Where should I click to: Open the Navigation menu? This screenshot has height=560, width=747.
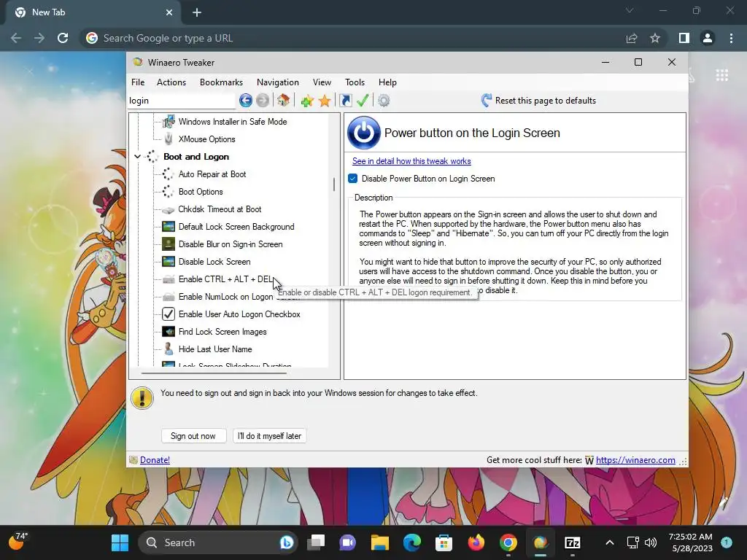tap(278, 82)
